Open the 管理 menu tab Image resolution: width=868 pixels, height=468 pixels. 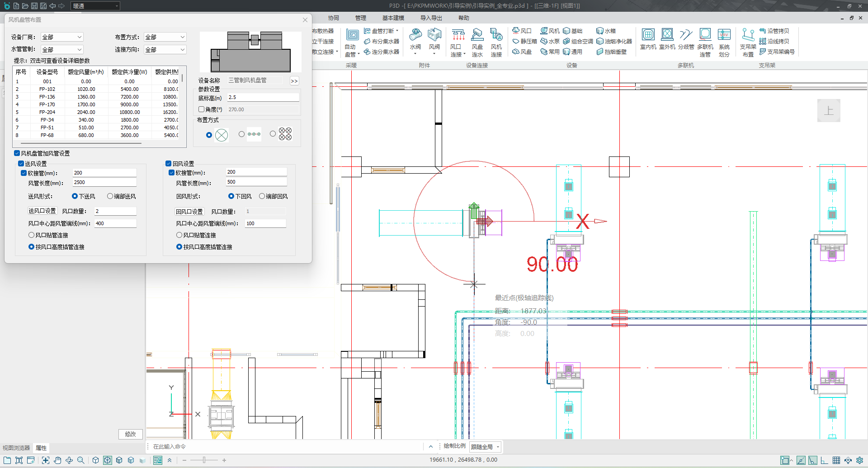pos(360,18)
